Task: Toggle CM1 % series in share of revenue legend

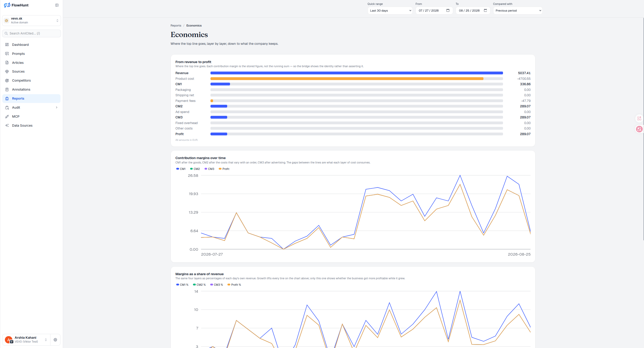Action: 182,285
